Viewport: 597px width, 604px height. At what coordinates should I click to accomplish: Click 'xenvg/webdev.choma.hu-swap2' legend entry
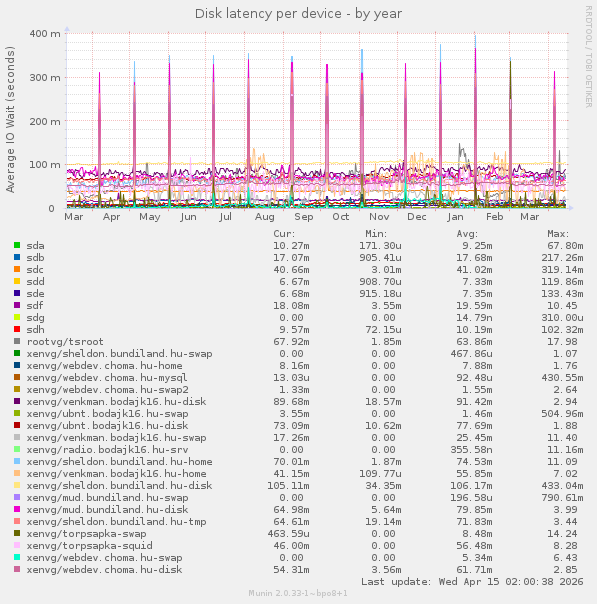pyautogui.click(x=107, y=390)
